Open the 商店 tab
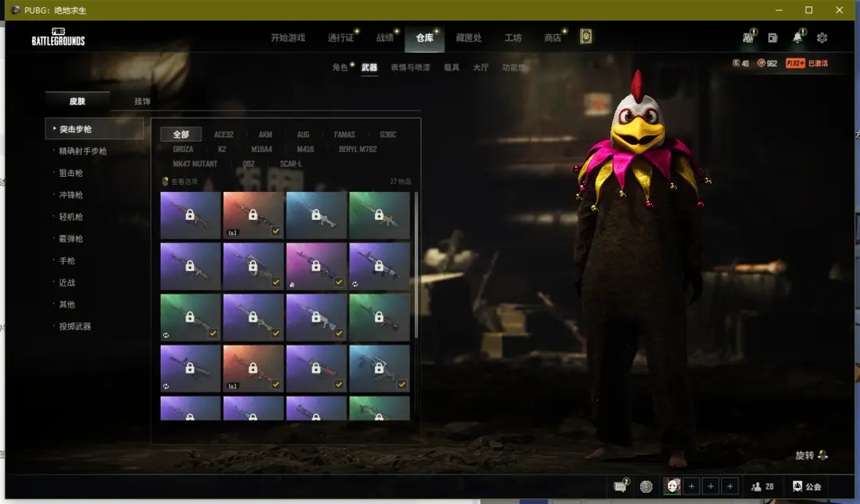 [x=553, y=38]
